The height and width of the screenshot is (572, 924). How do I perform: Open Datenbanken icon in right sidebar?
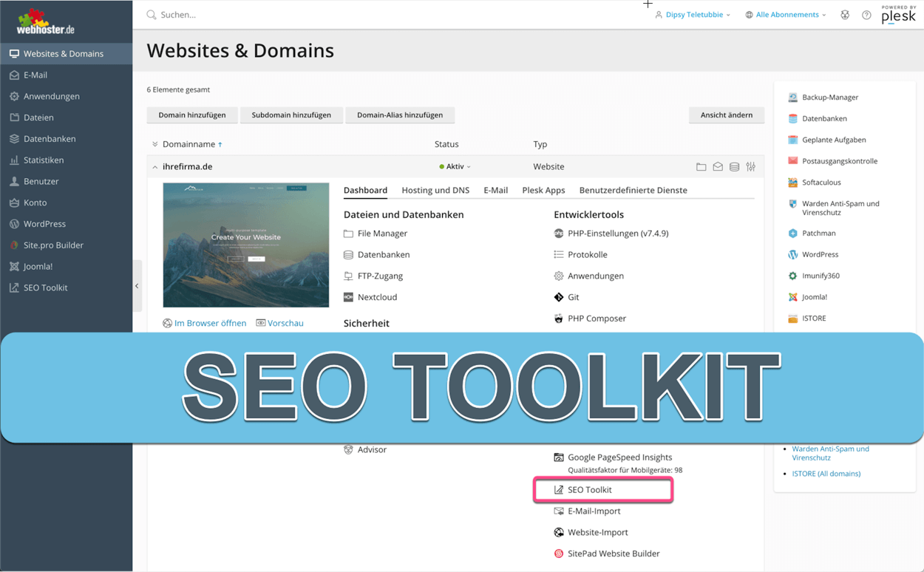tap(792, 118)
